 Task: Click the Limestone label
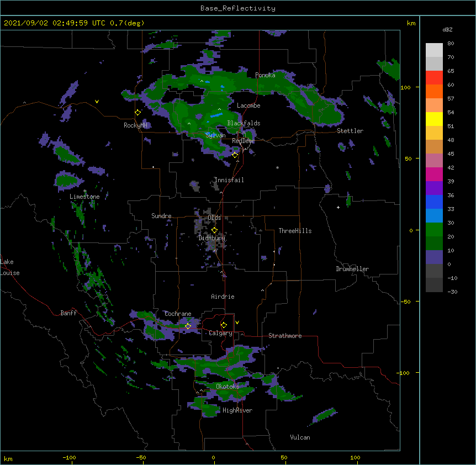coord(84,197)
